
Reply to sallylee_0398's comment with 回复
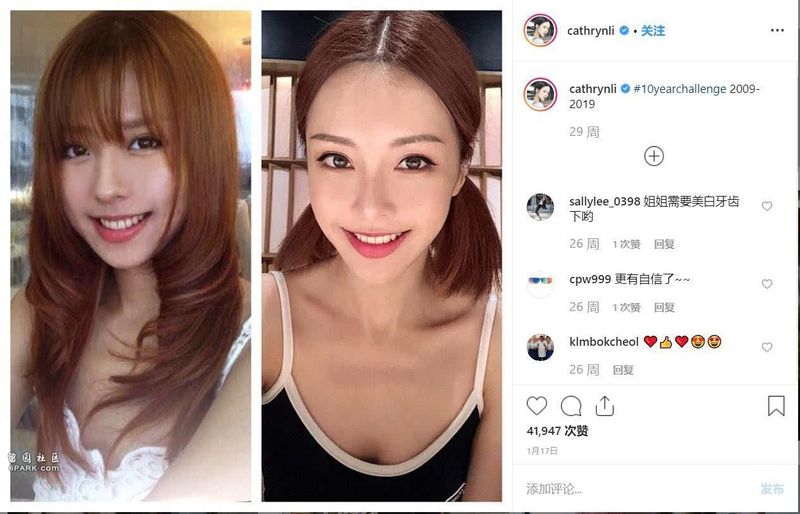tap(664, 244)
